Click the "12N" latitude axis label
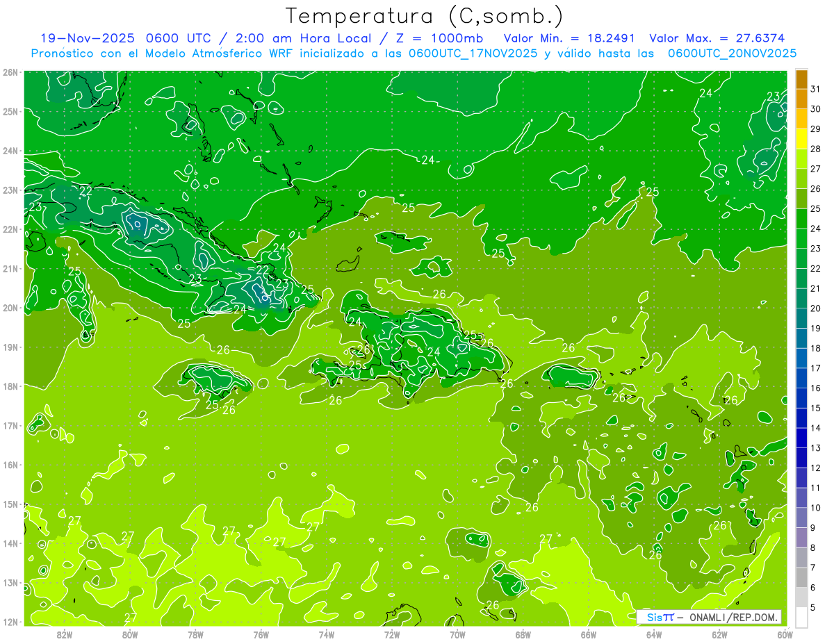Image resolution: width=834 pixels, height=644 pixels. click(x=10, y=622)
